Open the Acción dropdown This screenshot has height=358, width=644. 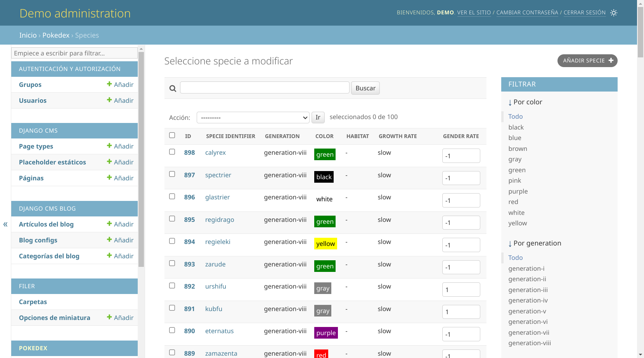(x=253, y=118)
